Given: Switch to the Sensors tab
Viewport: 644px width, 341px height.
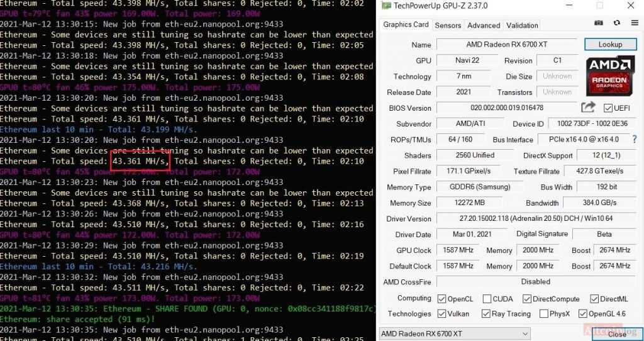Looking at the screenshot, I should click(448, 25).
